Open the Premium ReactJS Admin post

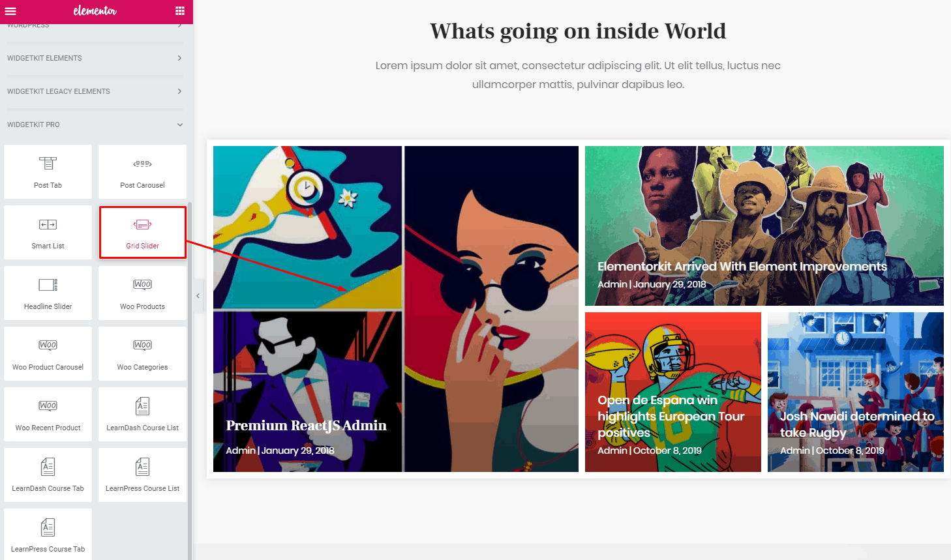point(306,426)
